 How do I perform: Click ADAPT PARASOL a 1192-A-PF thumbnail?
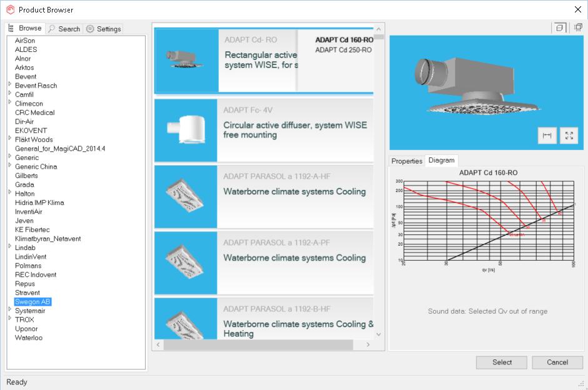[186, 263]
